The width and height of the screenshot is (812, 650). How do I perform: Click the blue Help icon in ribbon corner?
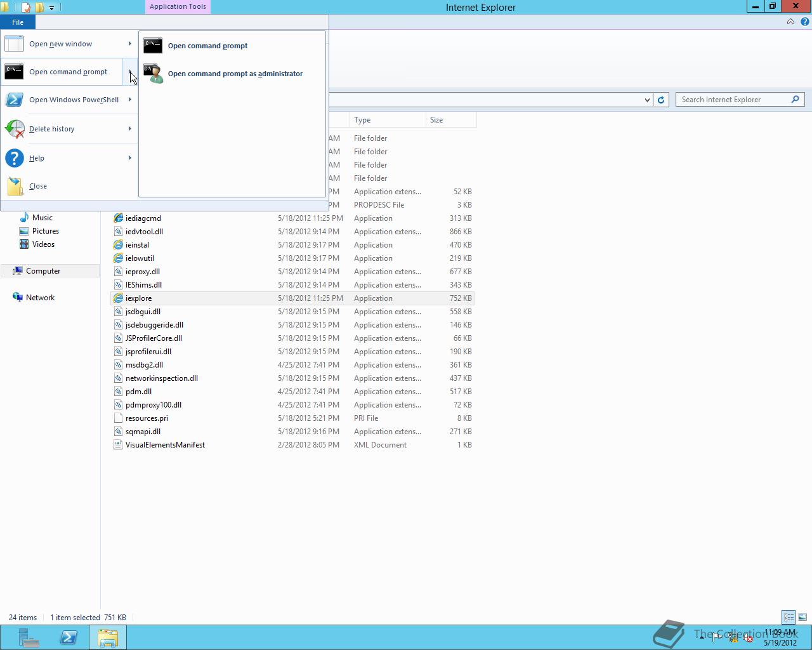click(x=804, y=22)
